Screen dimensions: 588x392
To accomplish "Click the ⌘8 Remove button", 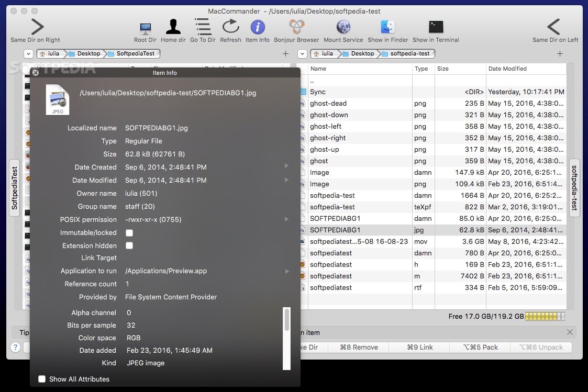I will tap(358, 347).
